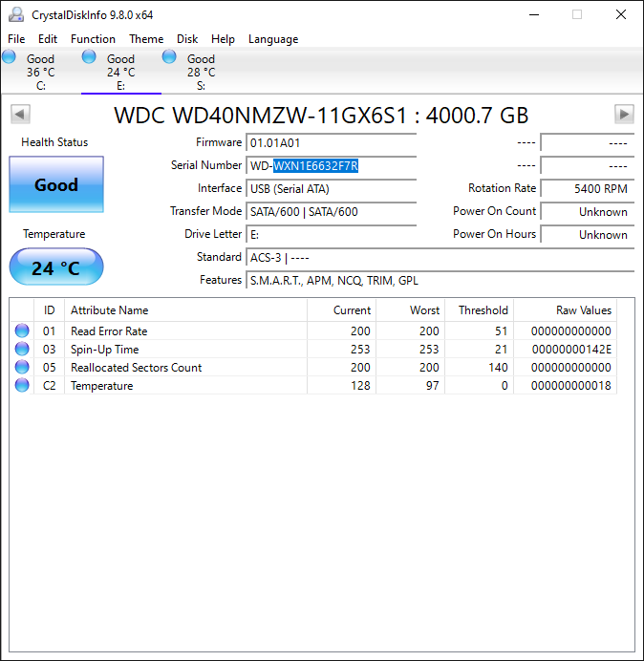Viewport: 644px width, 661px height.
Task: Open the File menu
Action: pyautogui.click(x=16, y=39)
